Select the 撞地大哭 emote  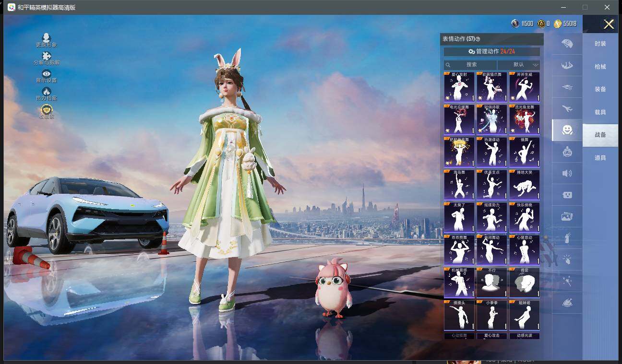[x=525, y=185]
